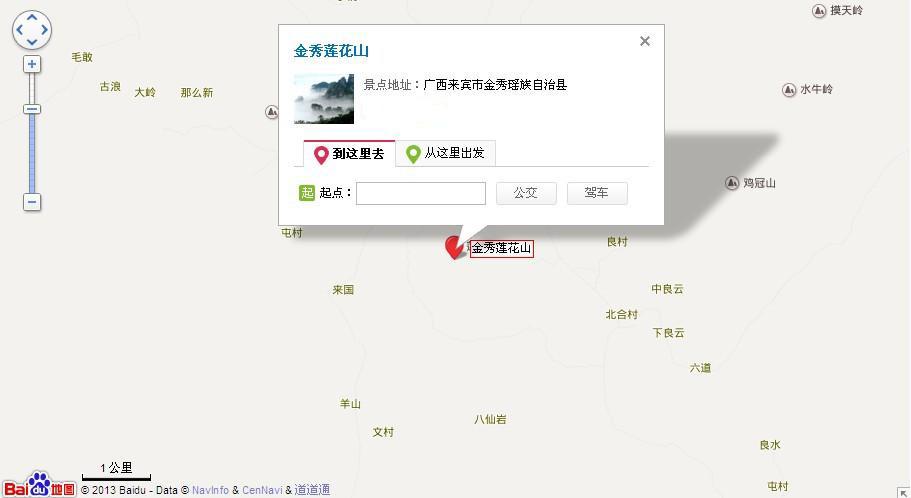Screen dimensions: 911x498
Task: Switch to the 从这里出发 tab
Action: tap(446, 153)
